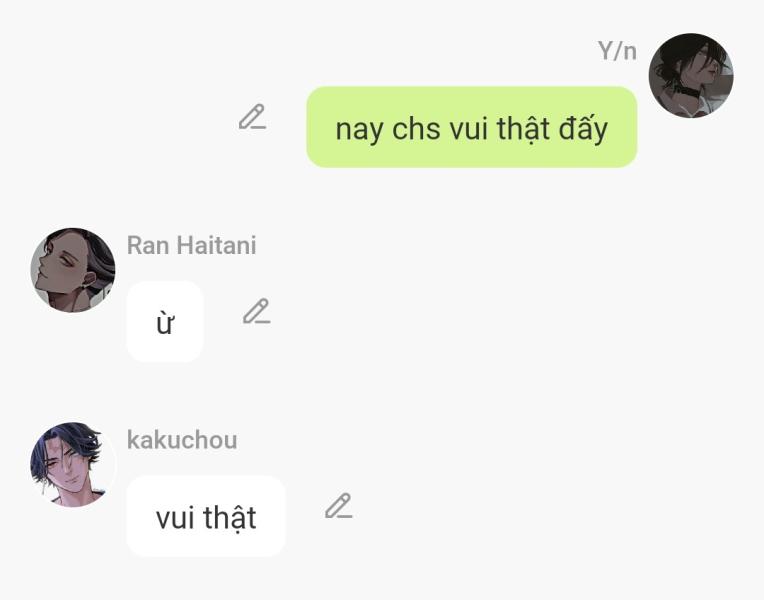Click the text 'thật' in kakuchou's reply
The image size is (764, 600).
click(x=230, y=519)
